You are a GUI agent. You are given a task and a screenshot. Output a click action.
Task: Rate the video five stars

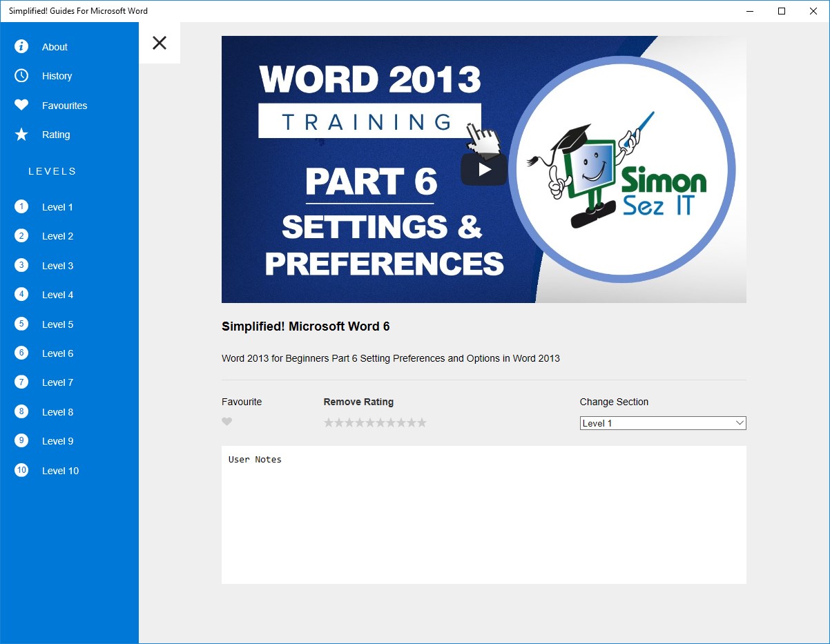pos(370,422)
